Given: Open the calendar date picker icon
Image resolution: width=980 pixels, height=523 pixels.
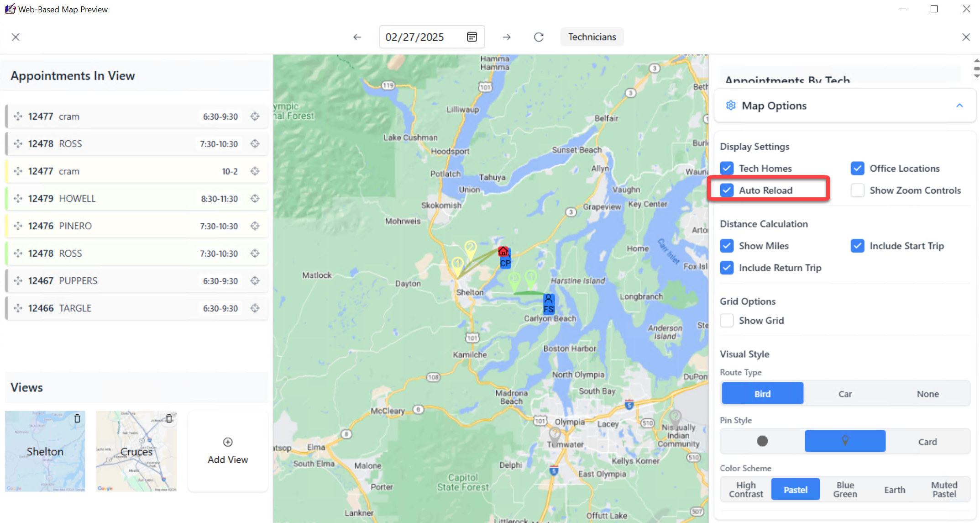Looking at the screenshot, I should 472,37.
